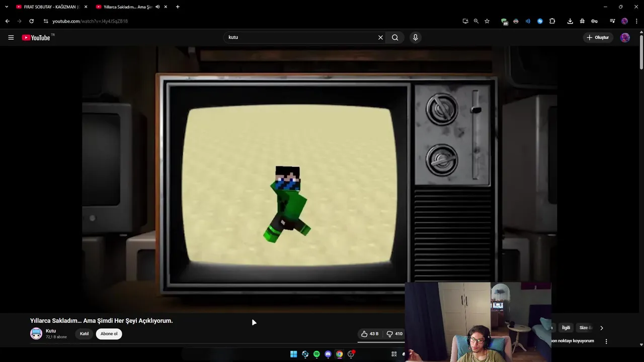
Task: Close the FIRAT SOBUTAY tab
Action: (86, 7)
